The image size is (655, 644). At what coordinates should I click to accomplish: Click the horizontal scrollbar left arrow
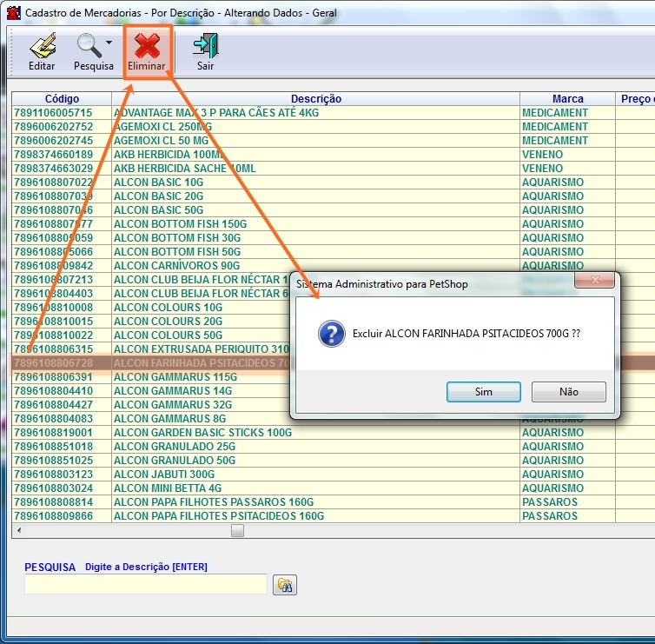coord(19,530)
